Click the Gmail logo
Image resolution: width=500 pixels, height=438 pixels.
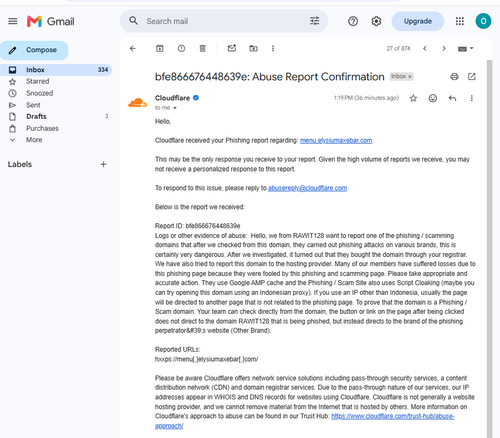[51, 21]
